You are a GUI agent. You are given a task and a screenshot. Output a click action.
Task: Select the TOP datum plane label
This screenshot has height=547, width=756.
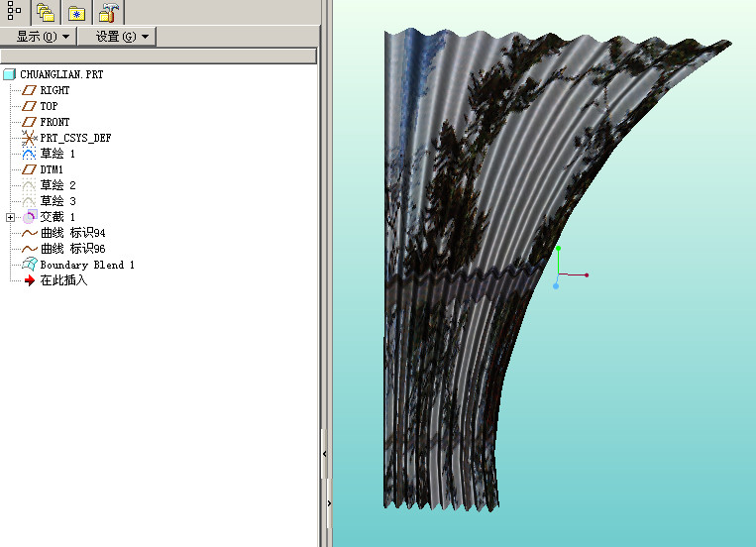tap(49, 106)
